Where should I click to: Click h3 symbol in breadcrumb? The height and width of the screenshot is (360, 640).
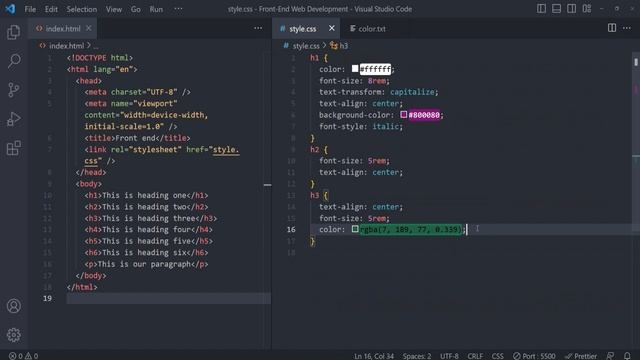coord(339,46)
